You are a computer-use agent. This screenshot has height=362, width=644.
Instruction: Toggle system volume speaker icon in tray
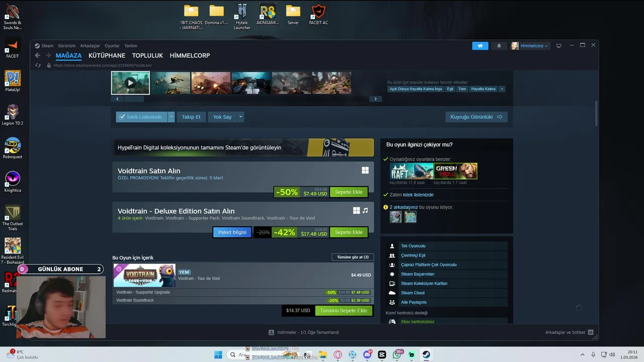coord(612,354)
